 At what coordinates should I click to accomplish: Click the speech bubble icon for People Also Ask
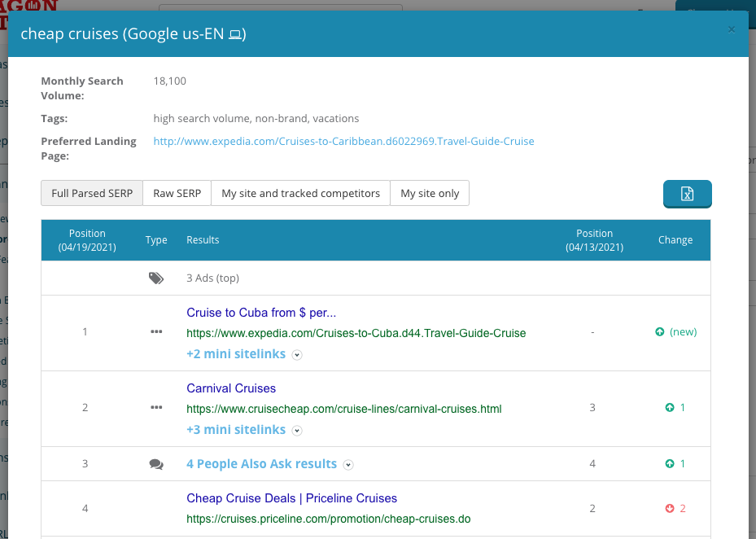click(x=155, y=462)
